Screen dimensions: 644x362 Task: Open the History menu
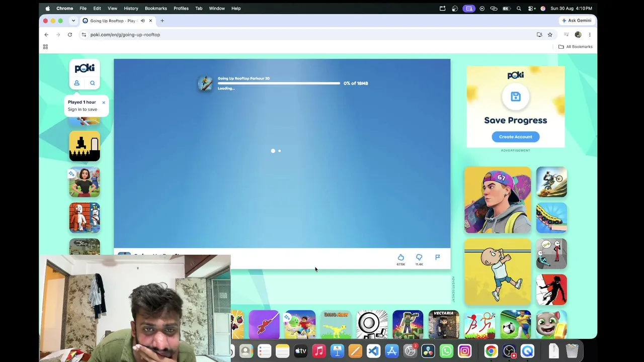pos(131,8)
